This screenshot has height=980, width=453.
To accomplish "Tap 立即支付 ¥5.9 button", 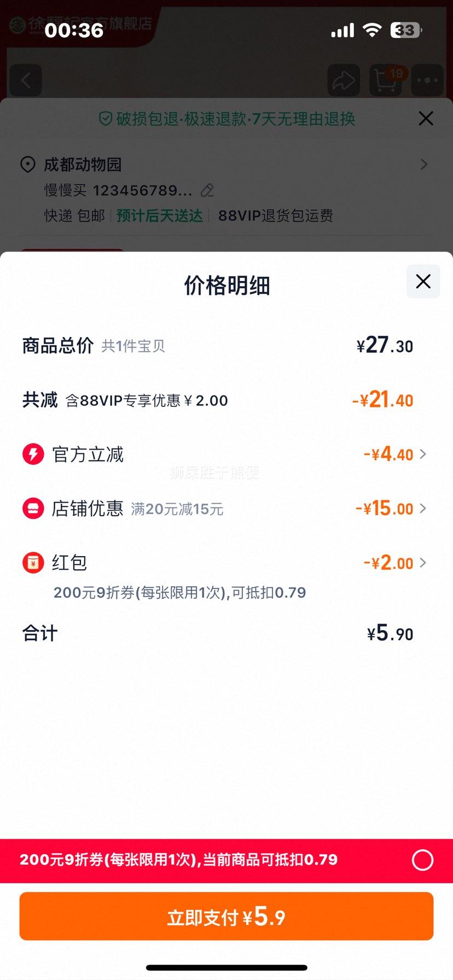I will pos(226,917).
